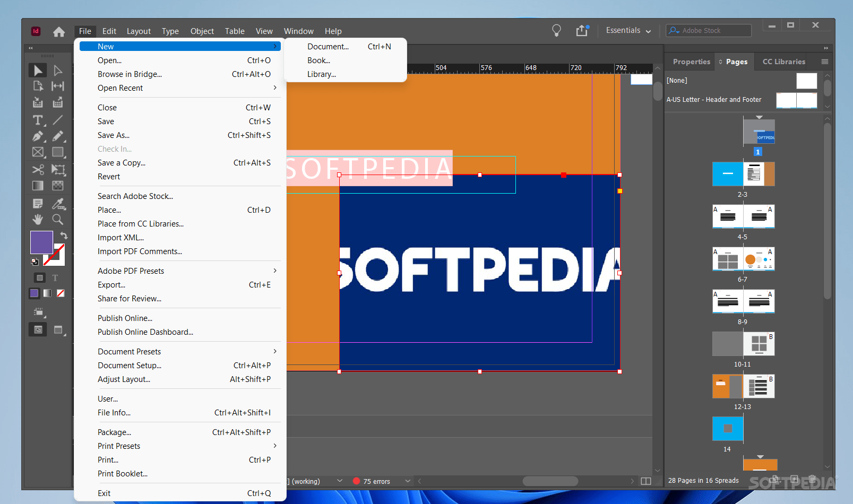
Task: Select the Free Transform tool
Action: pos(58,170)
